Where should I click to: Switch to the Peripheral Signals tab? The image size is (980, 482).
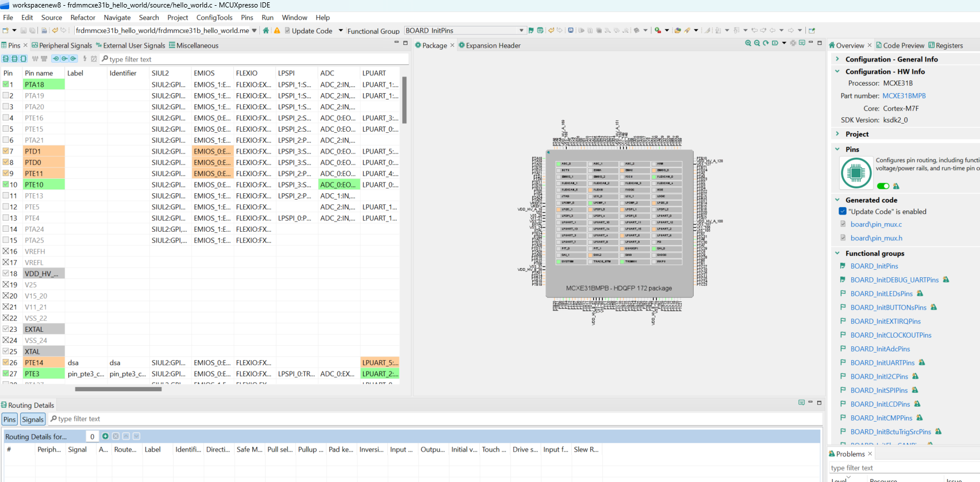click(x=62, y=45)
